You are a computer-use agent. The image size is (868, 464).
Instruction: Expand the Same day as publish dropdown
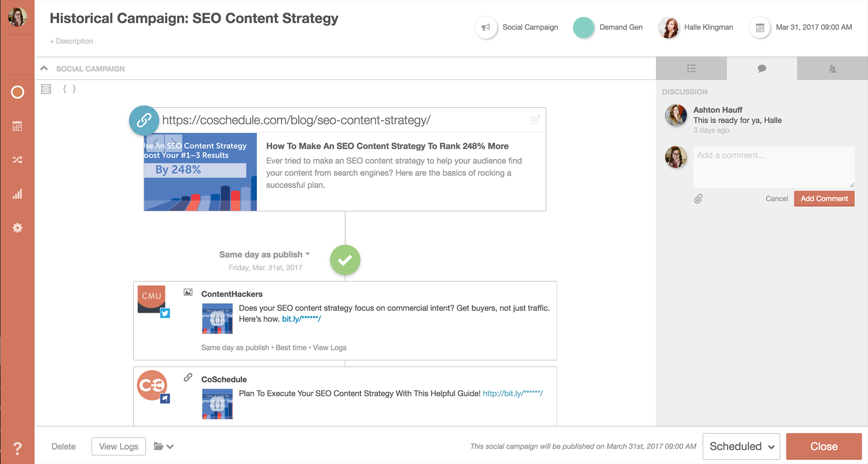click(x=264, y=254)
